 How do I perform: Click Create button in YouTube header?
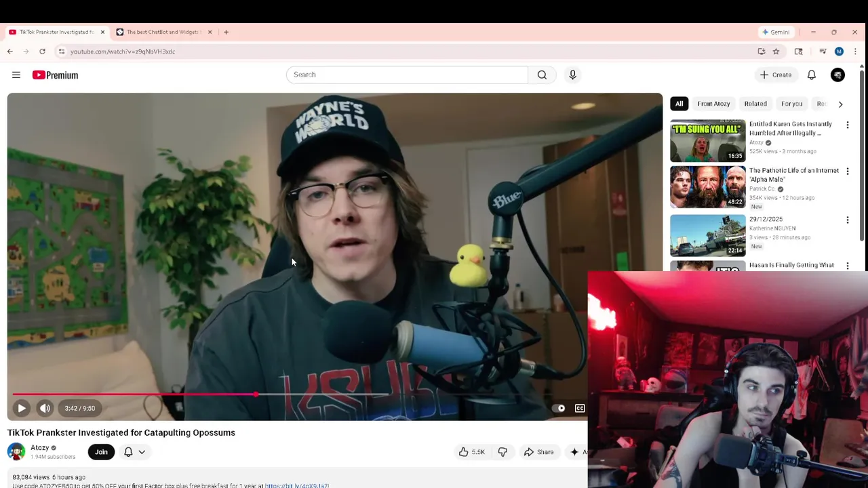[775, 75]
